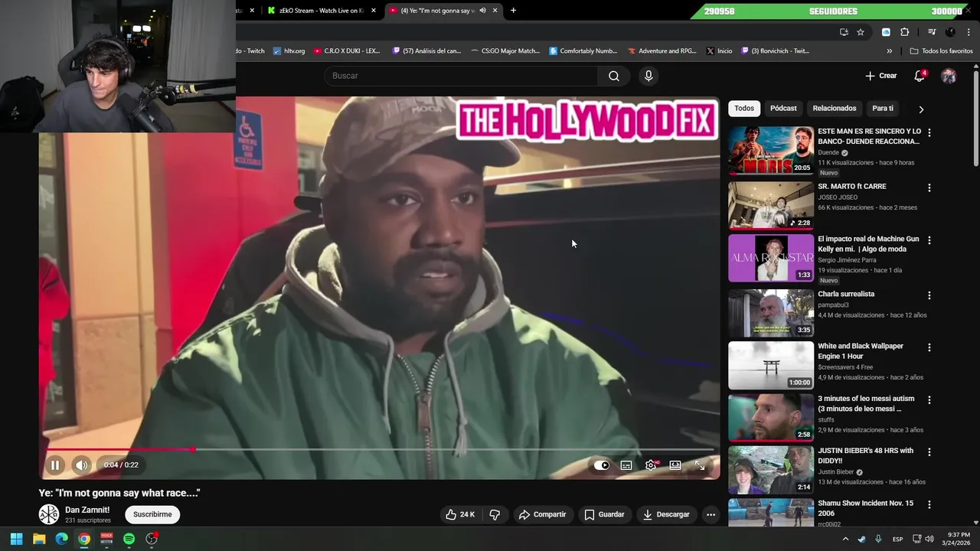
Task: Open the Steam tray icon
Action: tap(862, 539)
